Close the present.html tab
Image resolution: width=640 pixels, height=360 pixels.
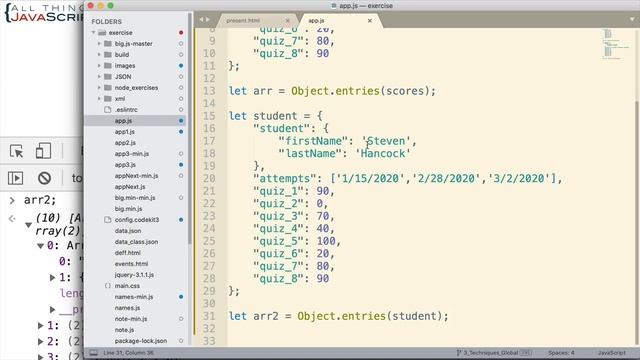[287, 20]
